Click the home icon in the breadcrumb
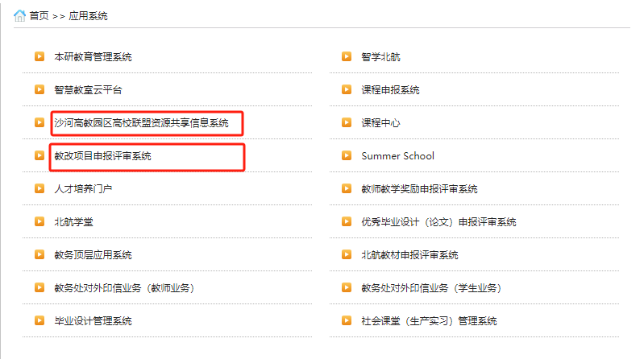 pyautogui.click(x=19, y=15)
